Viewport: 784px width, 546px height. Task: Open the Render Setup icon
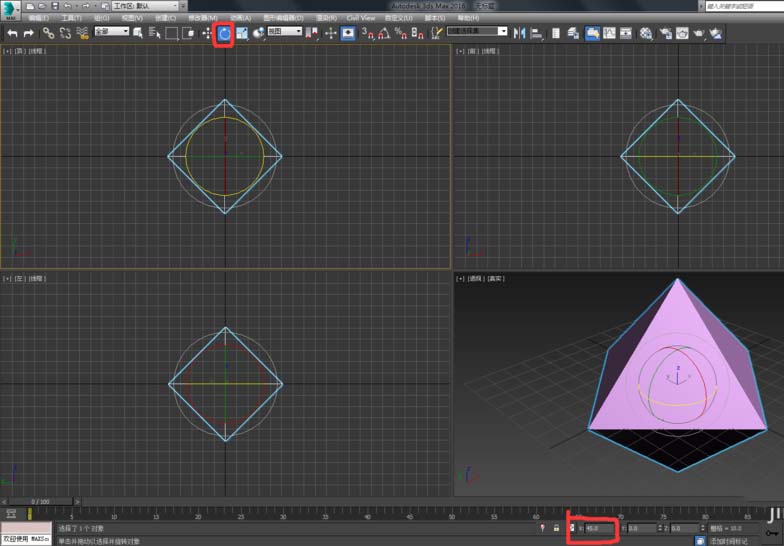pos(665,34)
